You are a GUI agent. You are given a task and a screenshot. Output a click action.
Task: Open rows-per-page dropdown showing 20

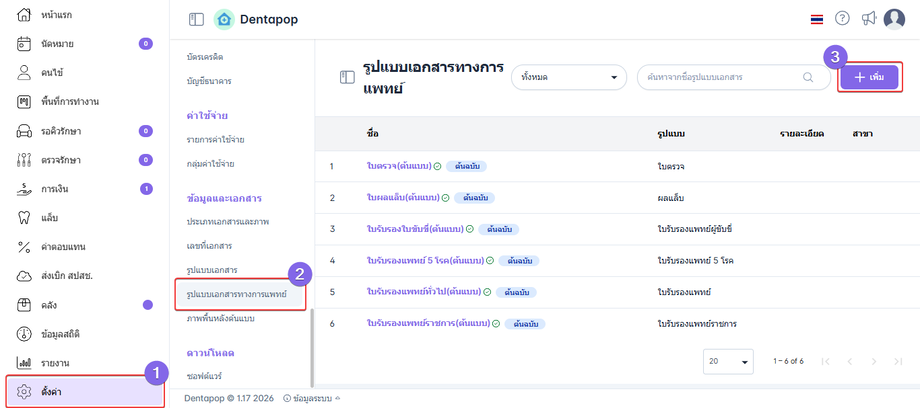coord(730,361)
